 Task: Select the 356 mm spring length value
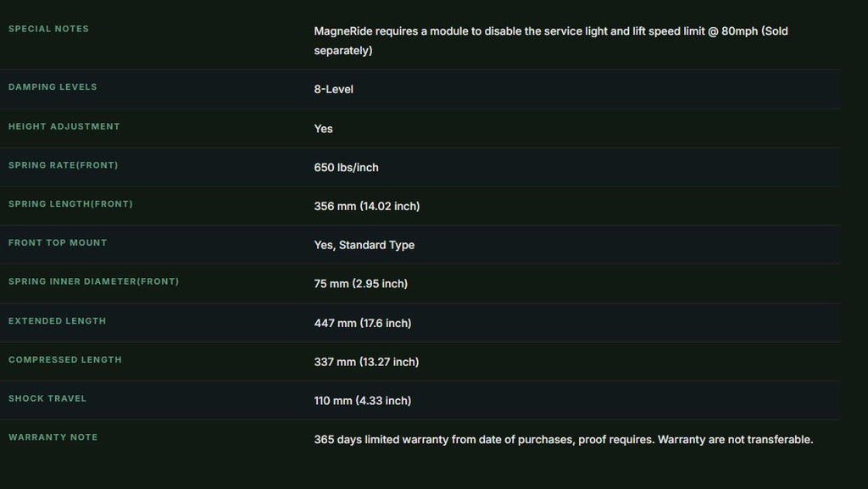[x=366, y=206]
